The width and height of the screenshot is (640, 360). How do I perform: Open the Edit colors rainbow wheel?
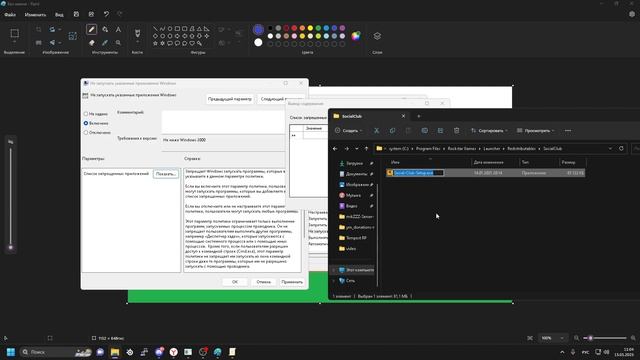(x=356, y=36)
